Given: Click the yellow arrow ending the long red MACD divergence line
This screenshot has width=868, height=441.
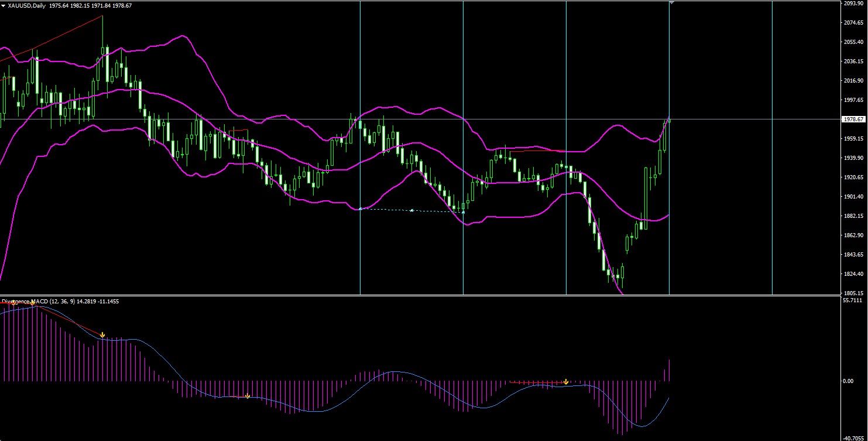Looking at the screenshot, I should click(x=102, y=335).
